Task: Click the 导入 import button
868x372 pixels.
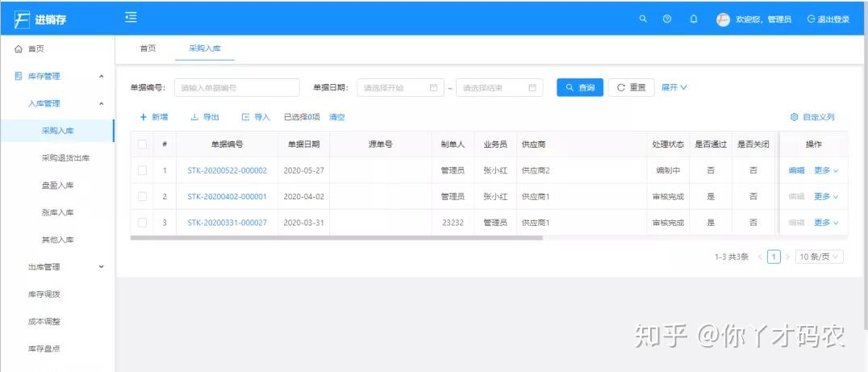Action: [x=256, y=117]
